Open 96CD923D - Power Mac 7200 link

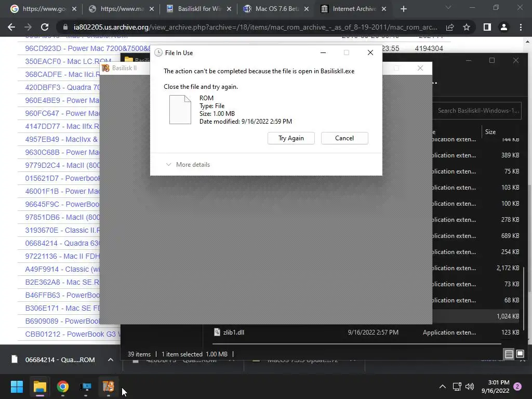pyautogui.click(x=87, y=48)
